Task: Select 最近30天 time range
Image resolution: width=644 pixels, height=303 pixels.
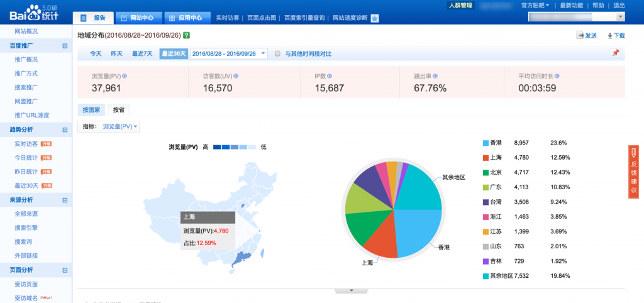Action: pos(174,53)
